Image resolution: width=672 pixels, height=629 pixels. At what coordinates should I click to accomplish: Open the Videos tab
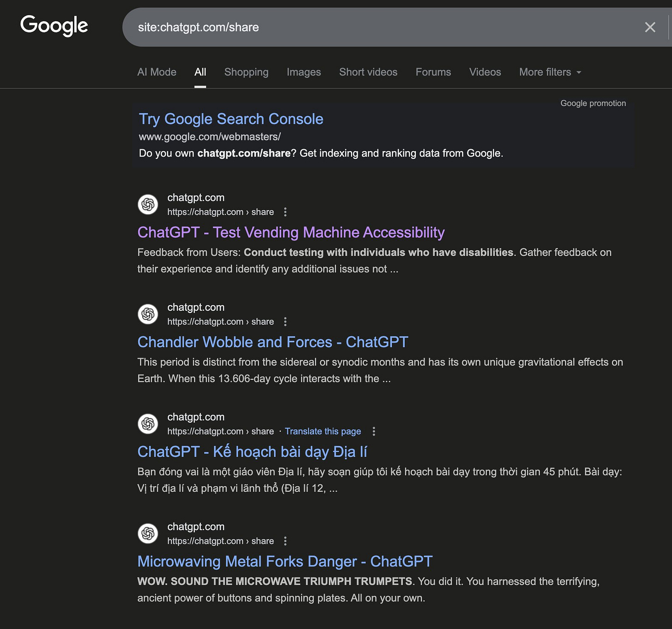click(x=485, y=72)
